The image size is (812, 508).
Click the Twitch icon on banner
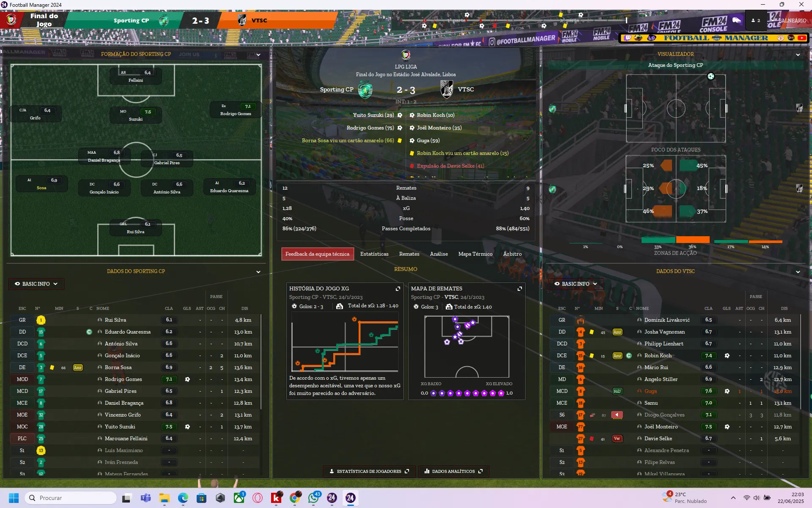pyautogui.click(x=628, y=38)
